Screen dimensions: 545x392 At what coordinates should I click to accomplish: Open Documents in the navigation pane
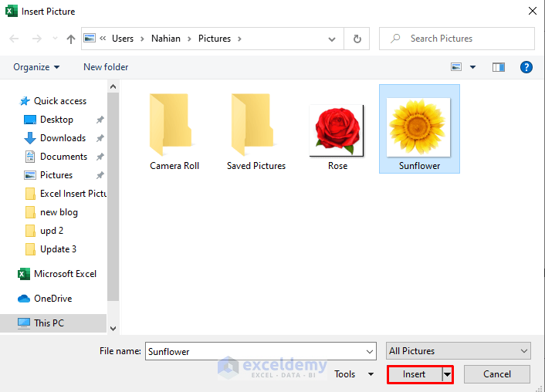pyautogui.click(x=56, y=157)
